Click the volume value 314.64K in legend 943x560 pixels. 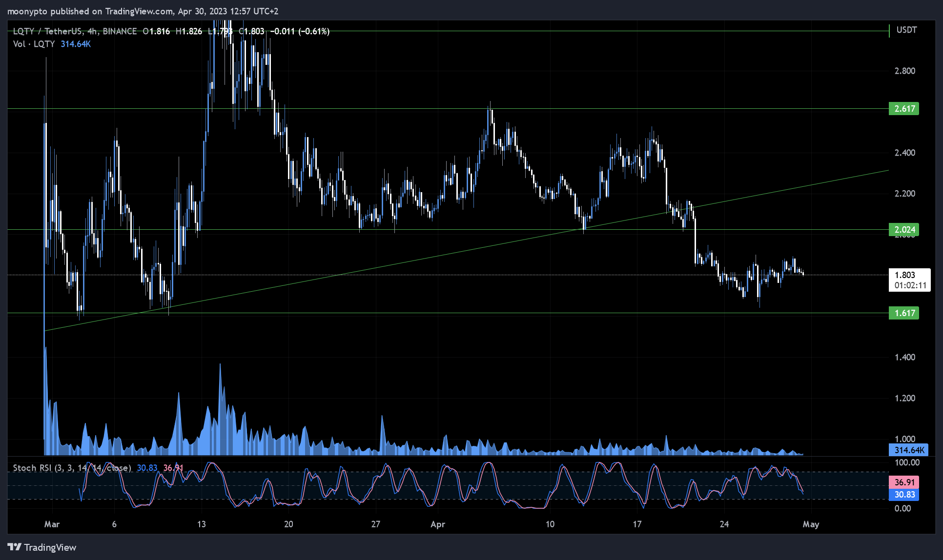[x=76, y=44]
